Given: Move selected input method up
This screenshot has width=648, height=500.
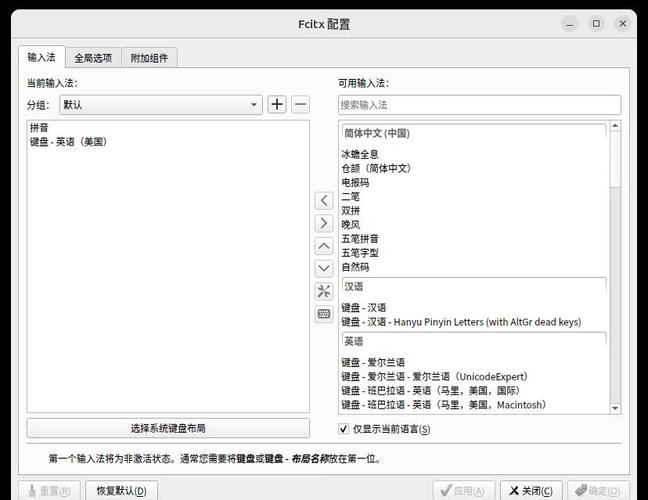Looking at the screenshot, I should 324,246.
